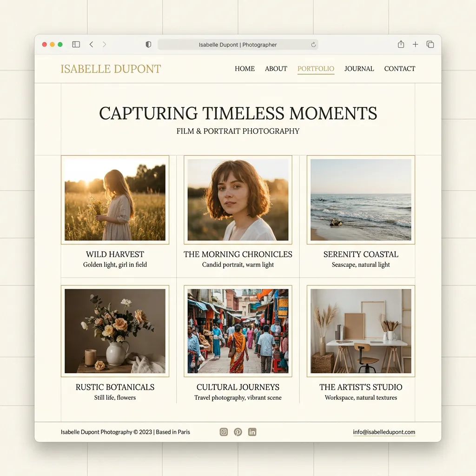Open the HOME navigation item
This screenshot has width=476, height=476.
click(x=245, y=69)
